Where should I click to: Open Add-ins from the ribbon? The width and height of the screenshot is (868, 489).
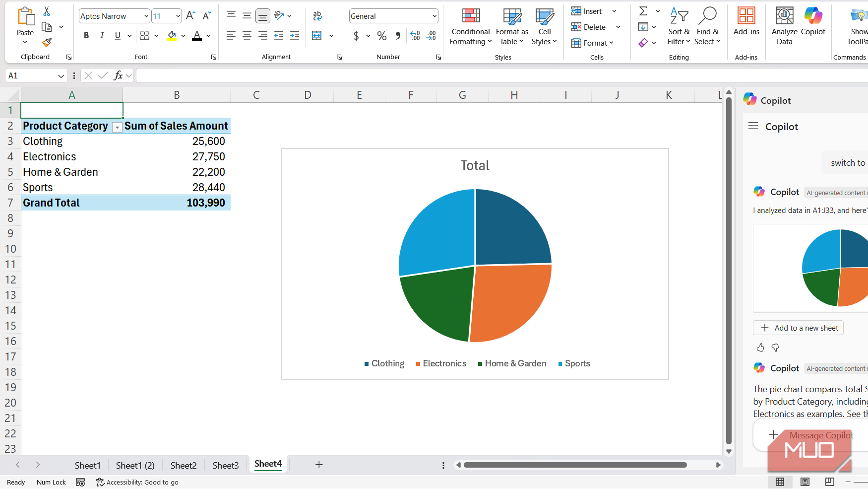click(x=746, y=21)
